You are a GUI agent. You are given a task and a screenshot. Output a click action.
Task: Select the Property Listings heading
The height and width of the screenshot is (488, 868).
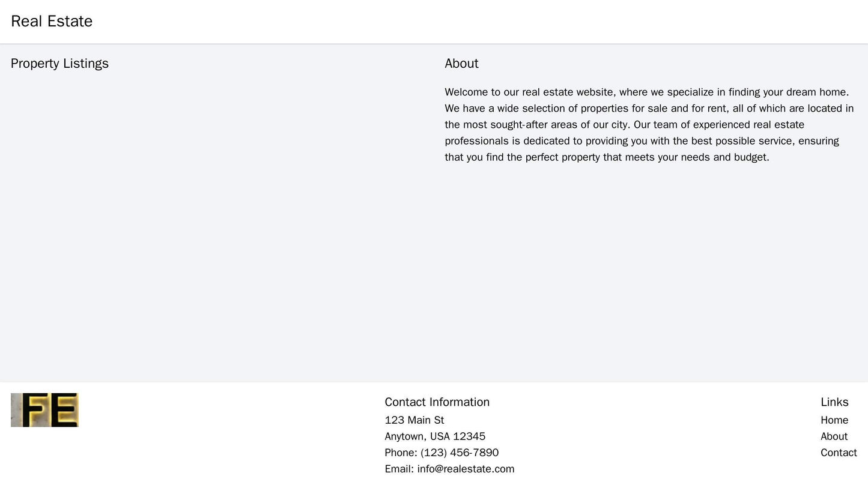tap(59, 64)
